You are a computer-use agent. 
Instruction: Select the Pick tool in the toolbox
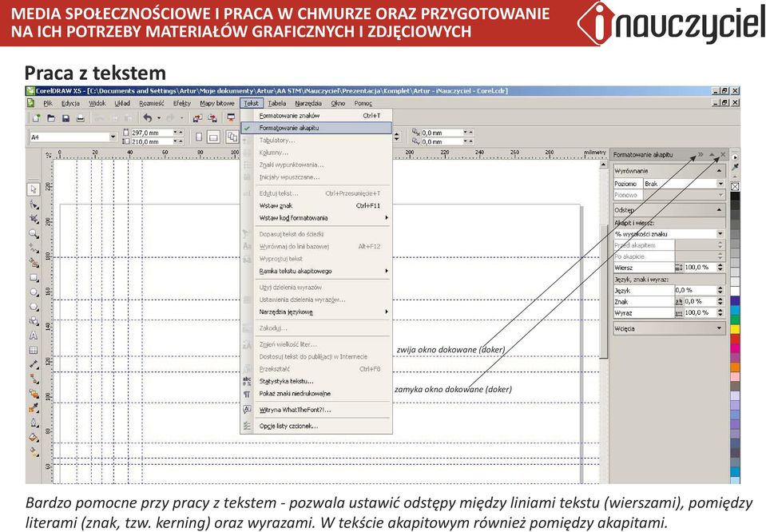pos(34,189)
